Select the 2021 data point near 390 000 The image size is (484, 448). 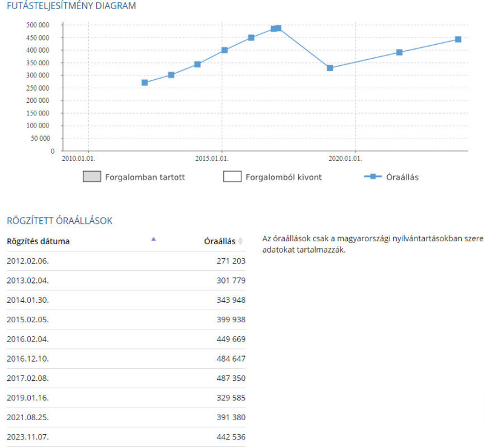coord(399,52)
